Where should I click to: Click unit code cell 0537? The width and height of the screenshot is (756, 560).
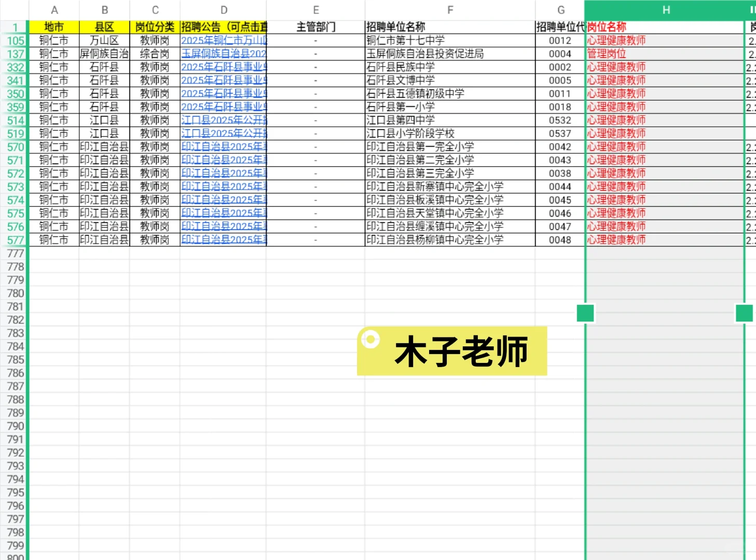tap(560, 133)
